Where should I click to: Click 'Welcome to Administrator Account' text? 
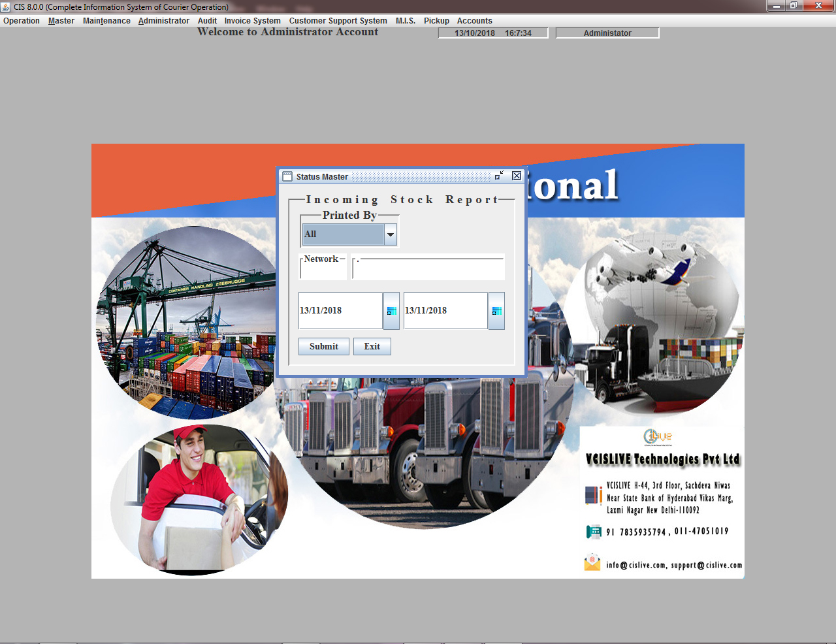(288, 32)
